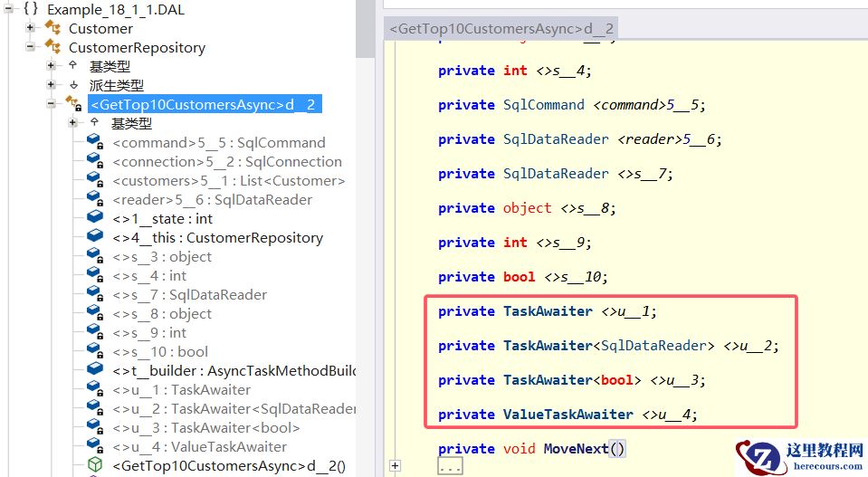The width and height of the screenshot is (868, 477).
Task: Click the CustomerRepository class icon
Action: click(x=53, y=46)
